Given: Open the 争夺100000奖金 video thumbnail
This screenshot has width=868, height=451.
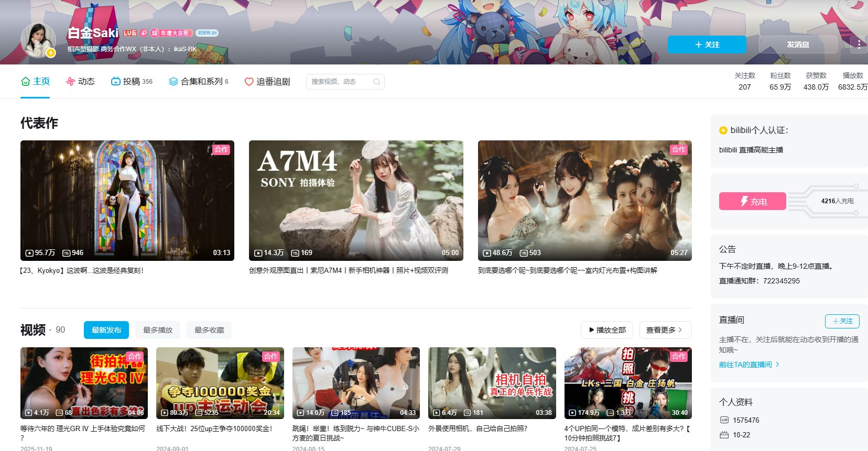Looking at the screenshot, I should (220, 383).
